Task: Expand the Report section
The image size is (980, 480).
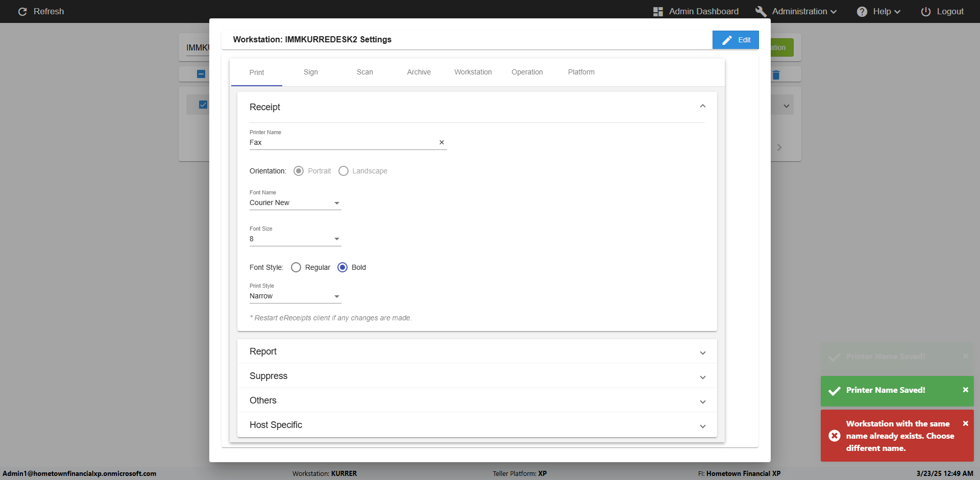Action: 477,351
